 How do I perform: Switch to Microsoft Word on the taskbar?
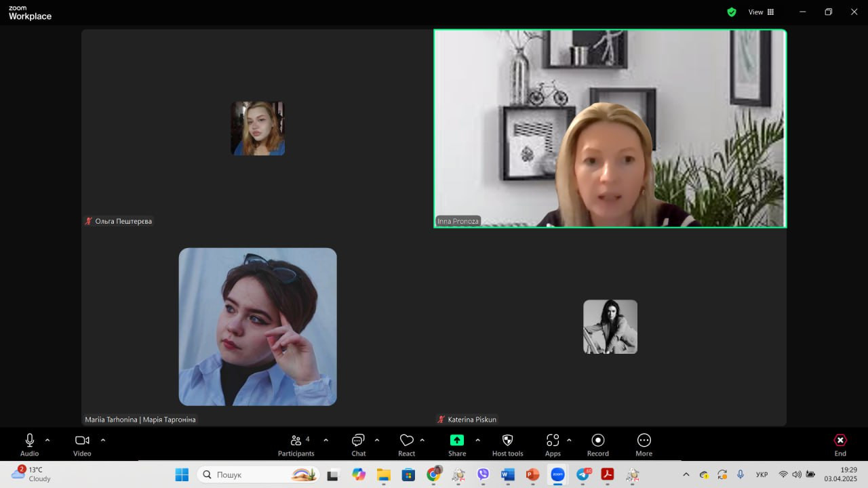point(508,474)
